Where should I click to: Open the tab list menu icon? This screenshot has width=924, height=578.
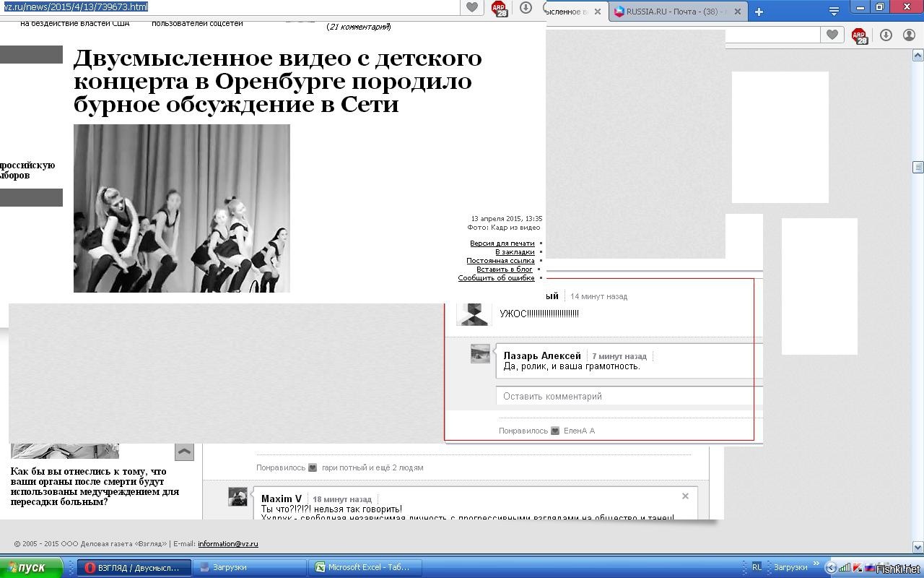(x=834, y=12)
